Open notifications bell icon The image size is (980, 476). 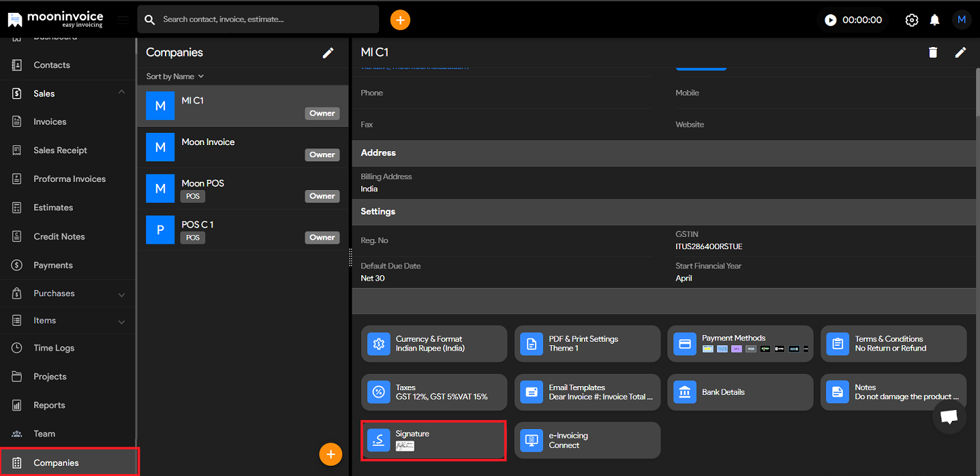[934, 20]
